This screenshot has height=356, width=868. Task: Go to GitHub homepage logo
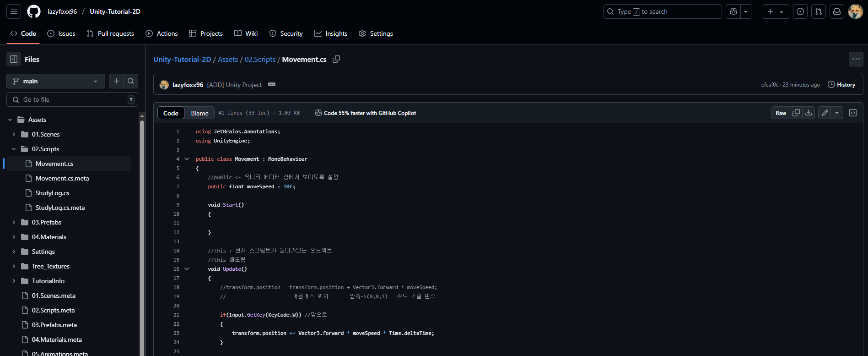(34, 11)
